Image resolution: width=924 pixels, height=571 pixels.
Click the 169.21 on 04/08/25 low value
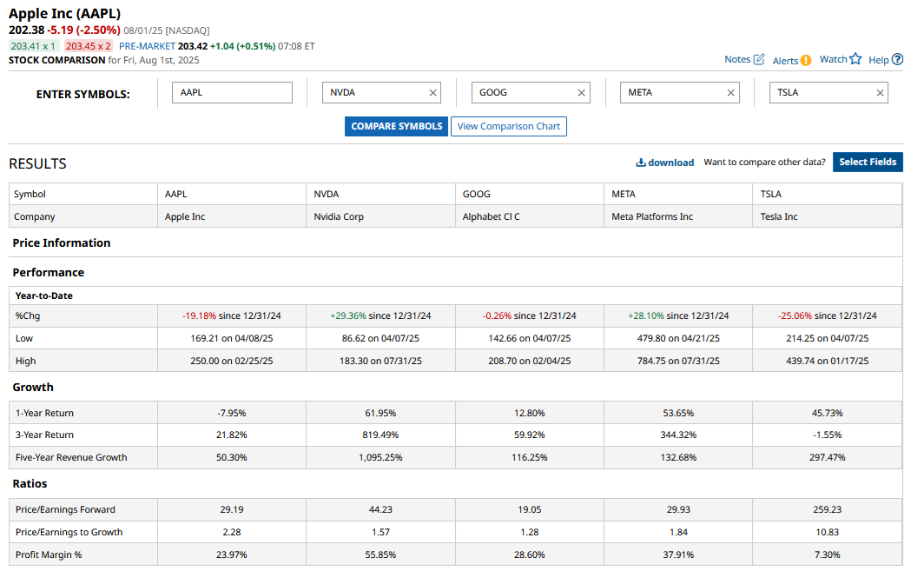pyautogui.click(x=232, y=338)
